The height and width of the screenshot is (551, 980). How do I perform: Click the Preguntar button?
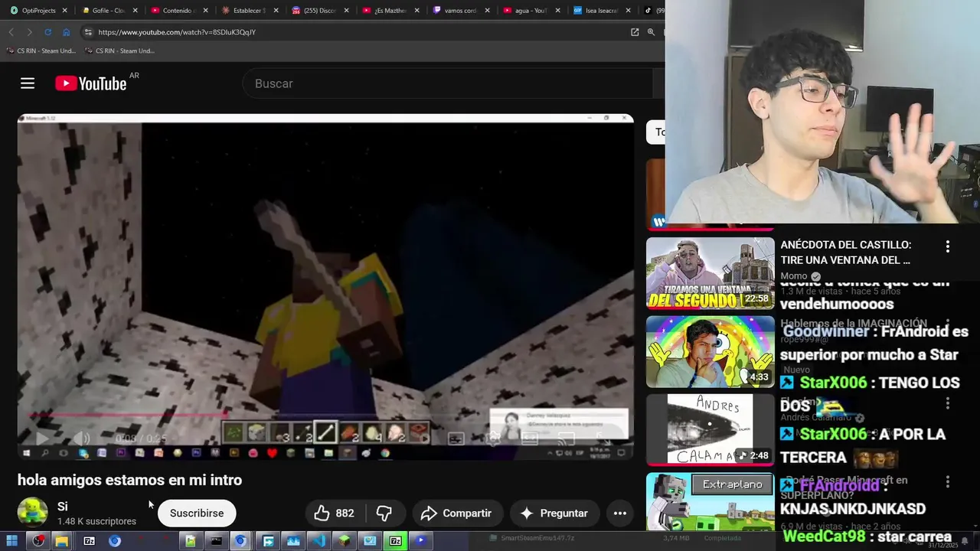tap(554, 513)
